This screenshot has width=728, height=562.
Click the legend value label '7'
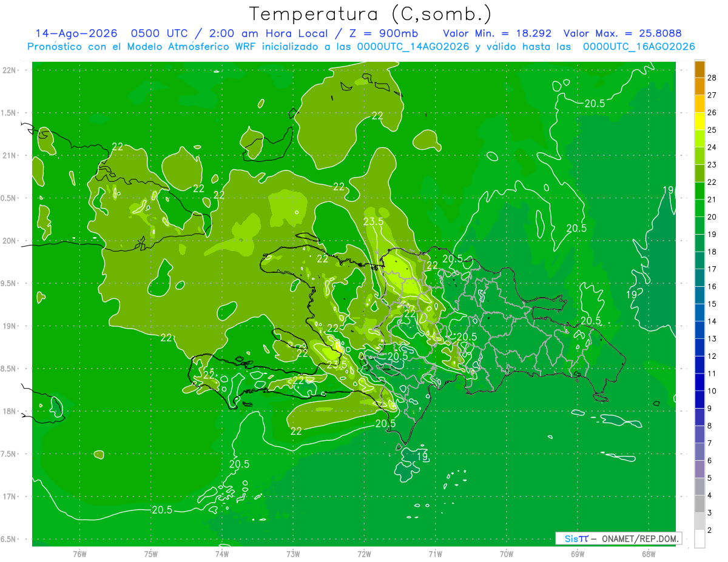pos(710,443)
